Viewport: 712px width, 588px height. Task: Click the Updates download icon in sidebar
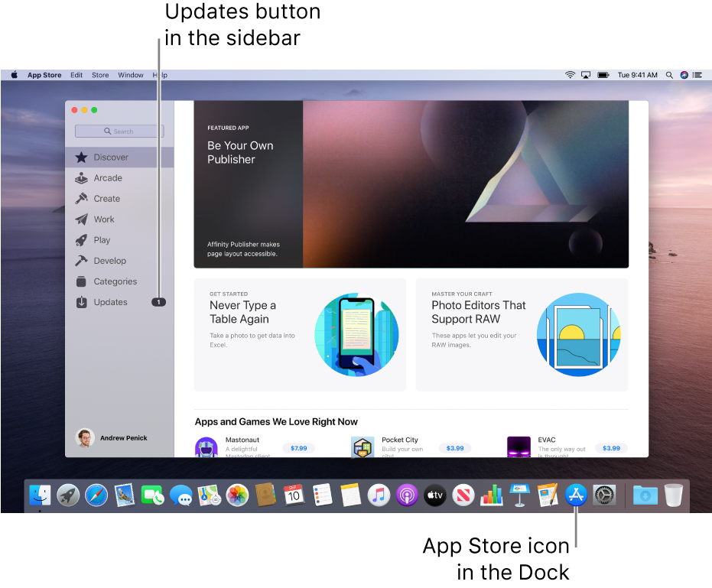[x=81, y=302]
